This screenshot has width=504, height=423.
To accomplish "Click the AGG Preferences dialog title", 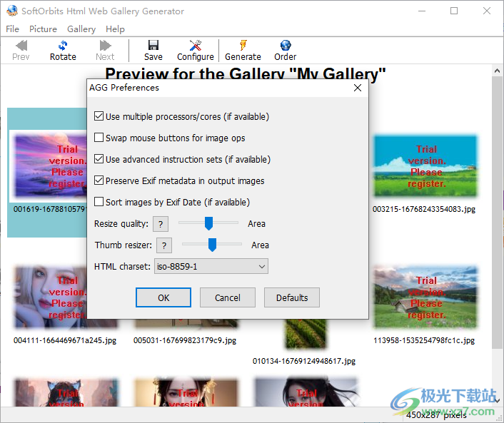I will point(124,87).
